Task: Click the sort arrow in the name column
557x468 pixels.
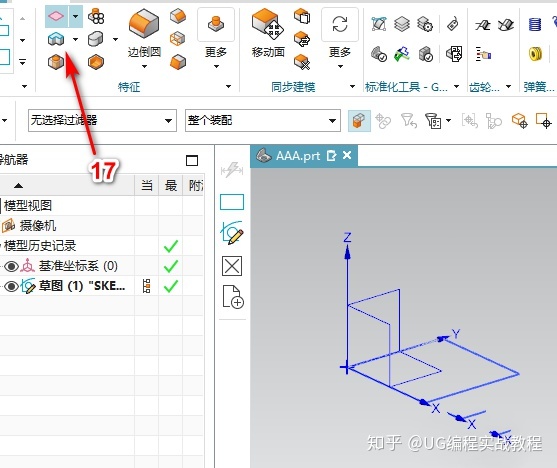Action: [18, 185]
